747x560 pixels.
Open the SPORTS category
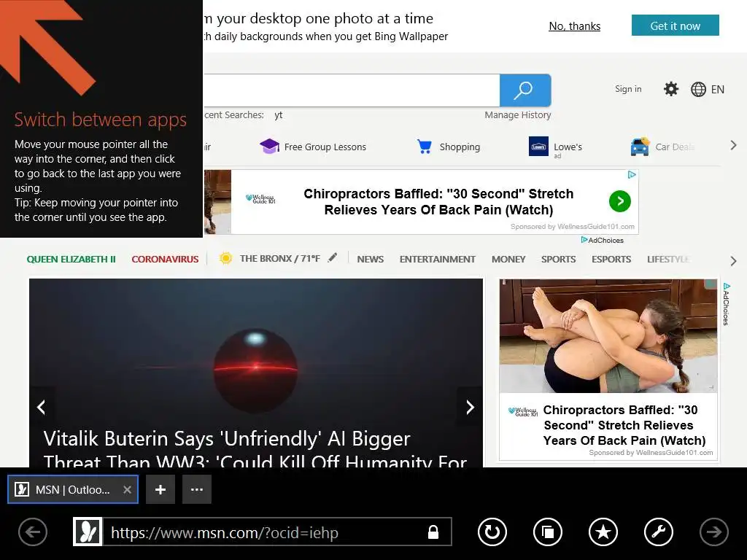[x=558, y=259]
